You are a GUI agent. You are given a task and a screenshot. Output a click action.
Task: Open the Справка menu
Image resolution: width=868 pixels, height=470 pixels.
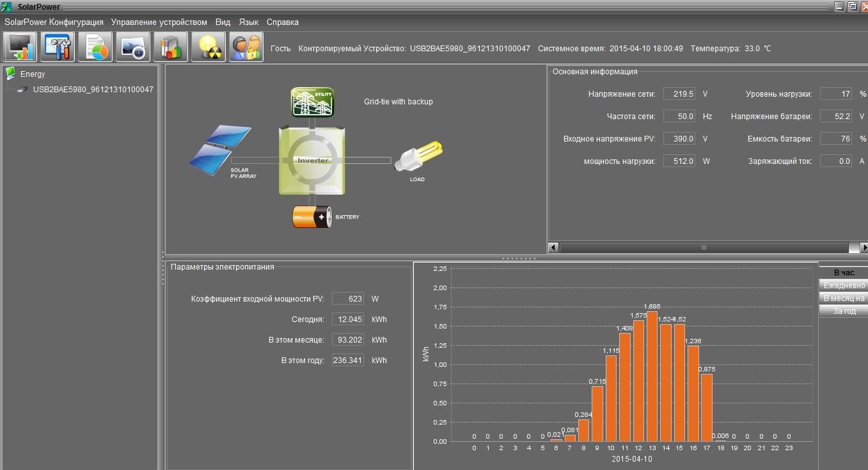(x=283, y=22)
